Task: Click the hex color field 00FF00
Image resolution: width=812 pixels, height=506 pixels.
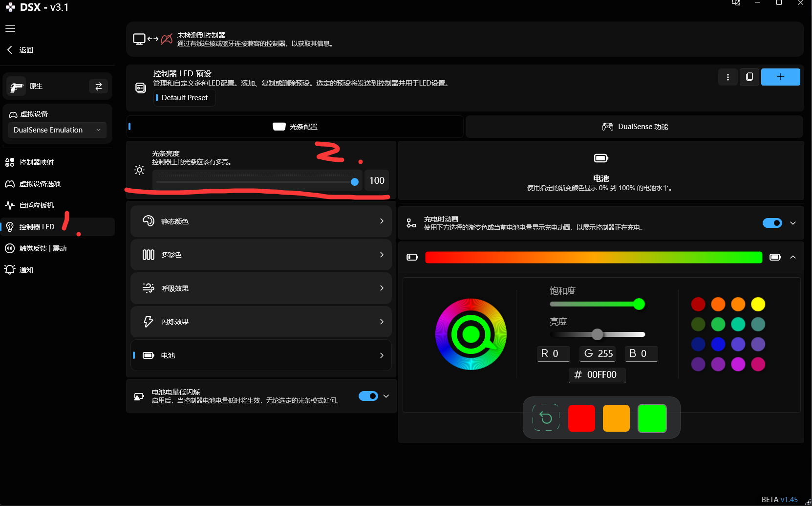Action: click(x=597, y=375)
